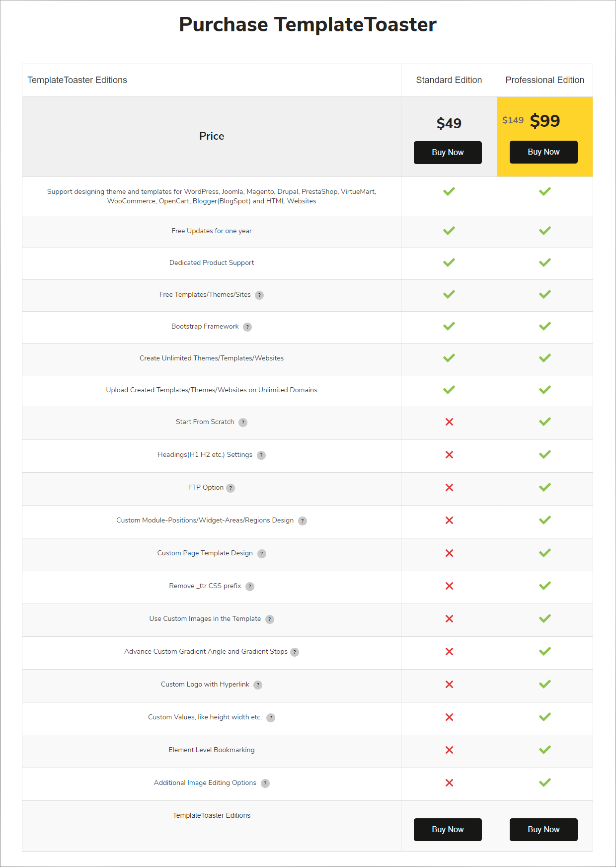The width and height of the screenshot is (616, 867).
Task: Click help icon beside Free Templates/Themes/Sites
Action: click(x=259, y=295)
